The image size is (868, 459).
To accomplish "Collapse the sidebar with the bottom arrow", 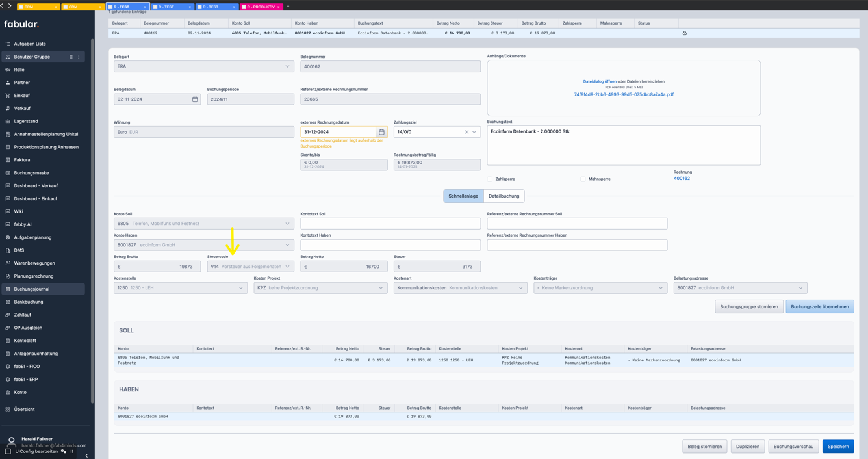I will pyautogui.click(x=86, y=455).
